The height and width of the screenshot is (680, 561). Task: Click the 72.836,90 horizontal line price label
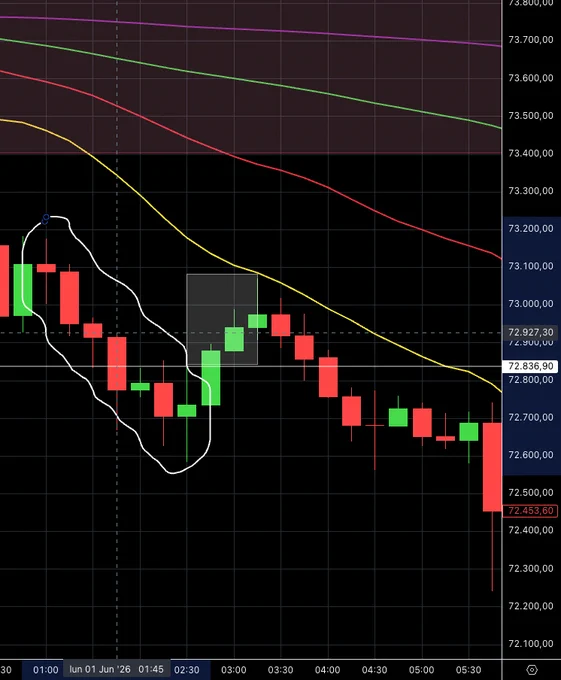(x=531, y=366)
